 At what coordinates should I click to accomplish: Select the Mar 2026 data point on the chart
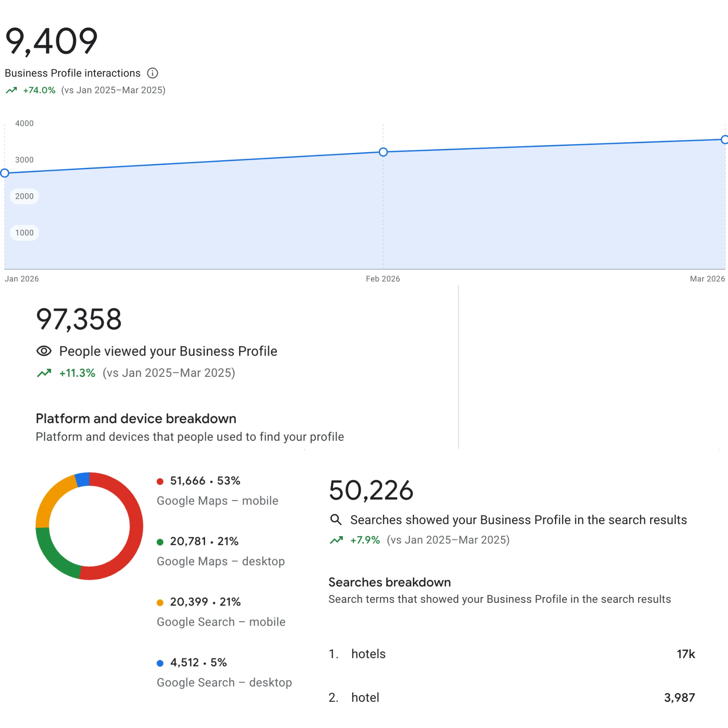point(724,140)
